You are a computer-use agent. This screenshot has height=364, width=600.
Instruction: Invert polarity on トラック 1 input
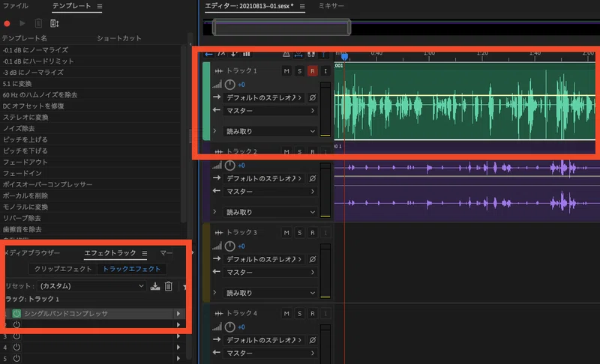tap(313, 98)
